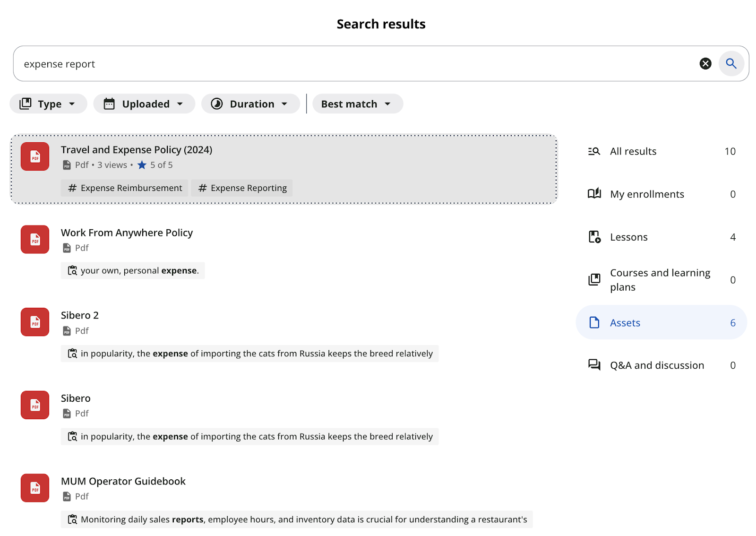This screenshot has width=756, height=536.
Task: Click the Lessons filter icon
Action: click(594, 237)
